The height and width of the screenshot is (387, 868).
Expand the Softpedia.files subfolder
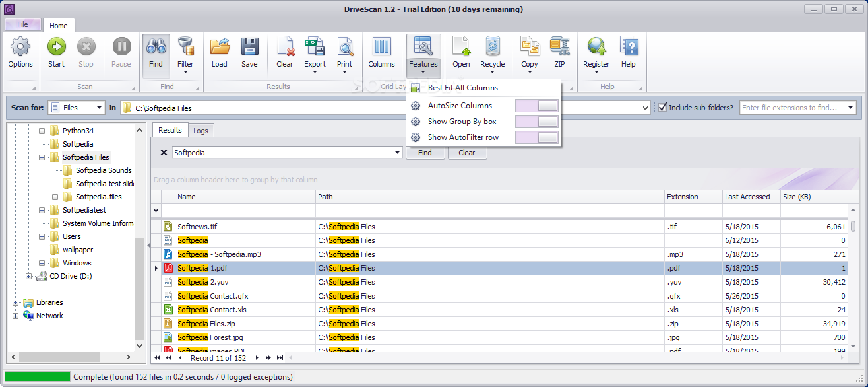click(55, 197)
